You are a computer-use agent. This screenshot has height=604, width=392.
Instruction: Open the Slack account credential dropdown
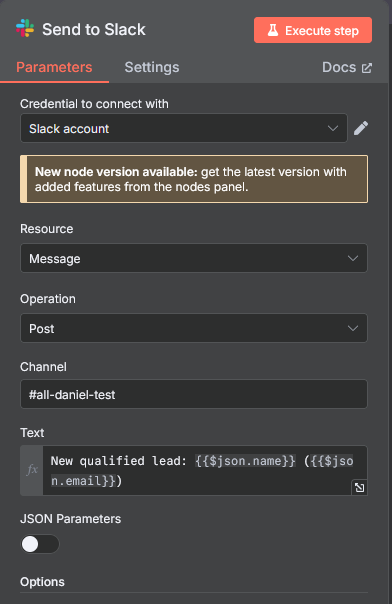[x=184, y=128]
